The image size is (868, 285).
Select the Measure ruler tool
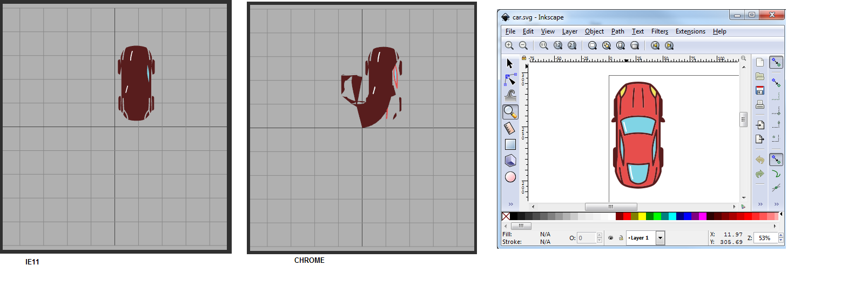click(510, 128)
